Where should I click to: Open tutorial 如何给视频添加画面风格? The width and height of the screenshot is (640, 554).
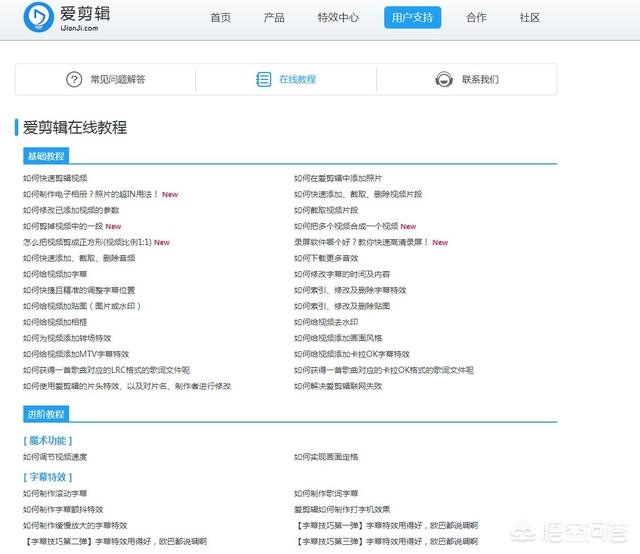pos(338,338)
